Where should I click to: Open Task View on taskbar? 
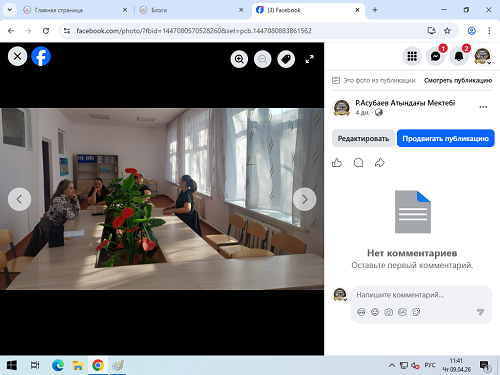click(x=35, y=365)
